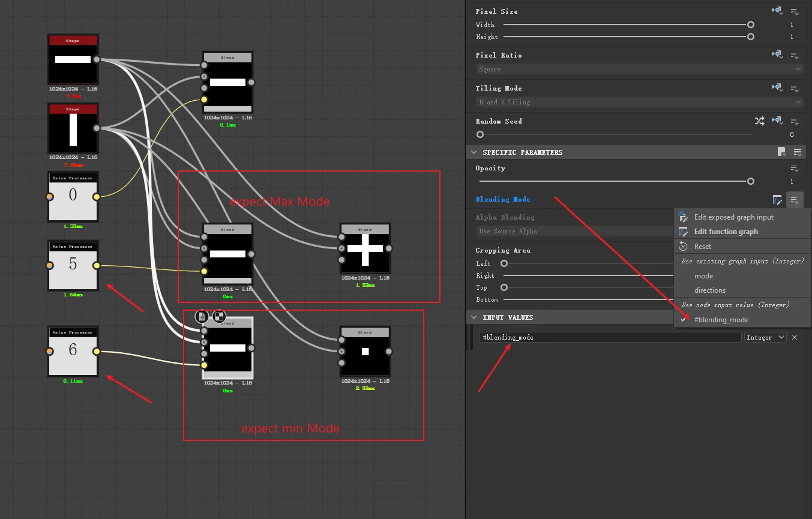Click the Tiling Mode options menu icon

[795, 88]
